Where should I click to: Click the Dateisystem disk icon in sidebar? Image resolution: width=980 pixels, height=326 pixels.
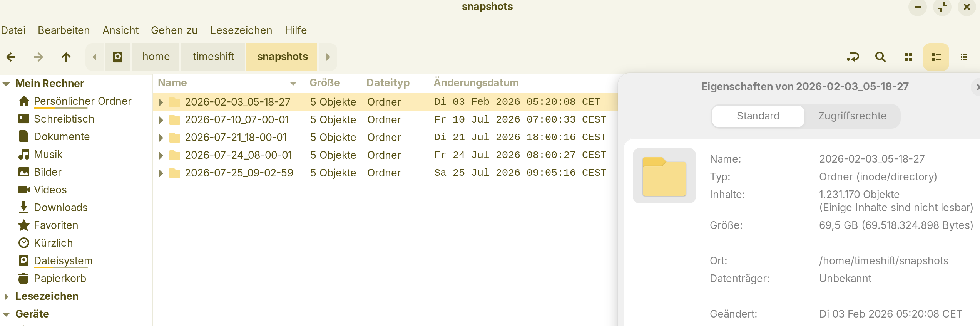[x=24, y=260]
